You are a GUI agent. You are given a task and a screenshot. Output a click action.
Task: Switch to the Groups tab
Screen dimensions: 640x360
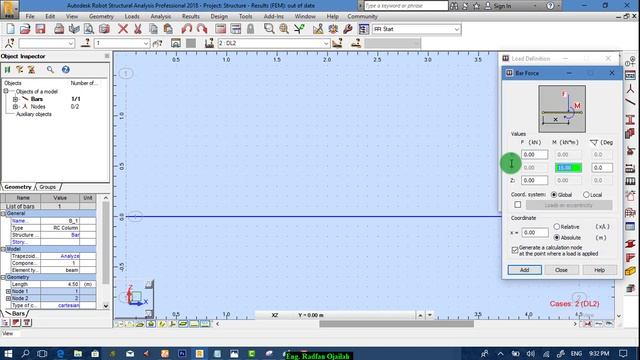48,187
